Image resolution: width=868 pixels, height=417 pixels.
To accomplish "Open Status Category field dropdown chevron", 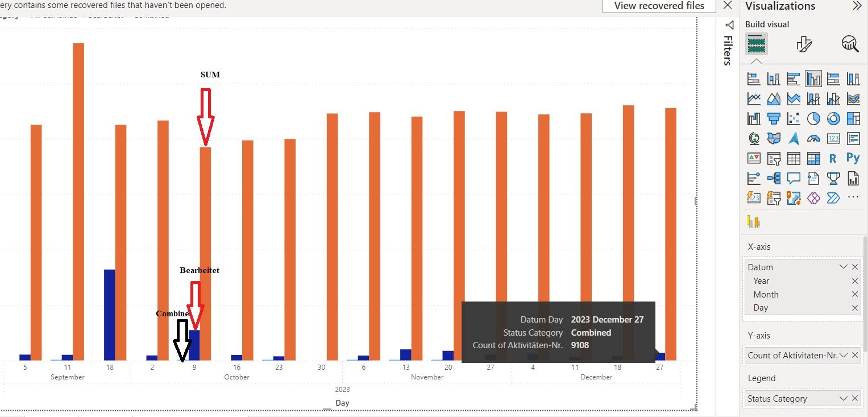I will pyautogui.click(x=844, y=398).
